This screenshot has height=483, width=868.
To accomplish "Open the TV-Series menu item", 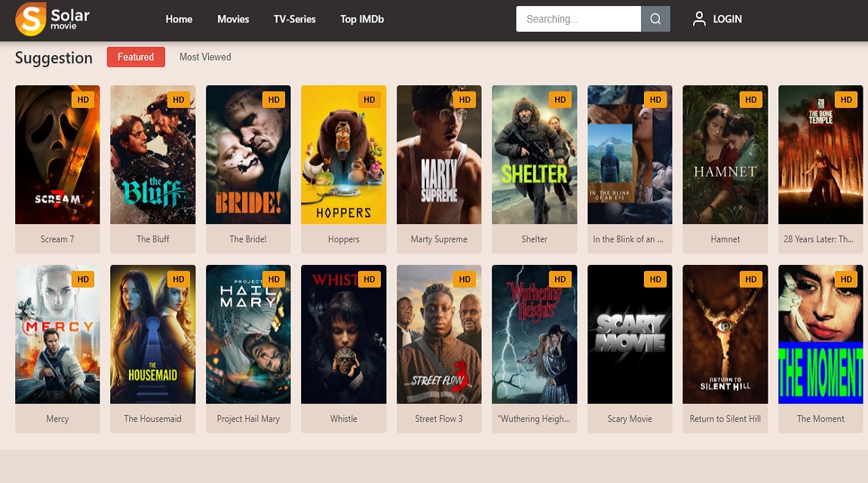I will click(294, 19).
